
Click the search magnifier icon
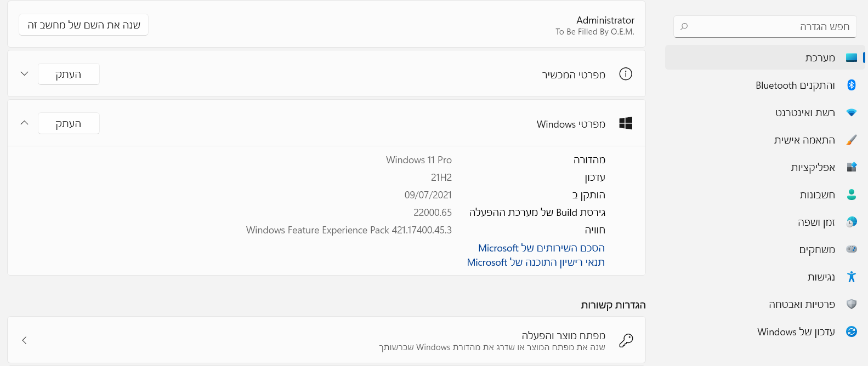[684, 26]
